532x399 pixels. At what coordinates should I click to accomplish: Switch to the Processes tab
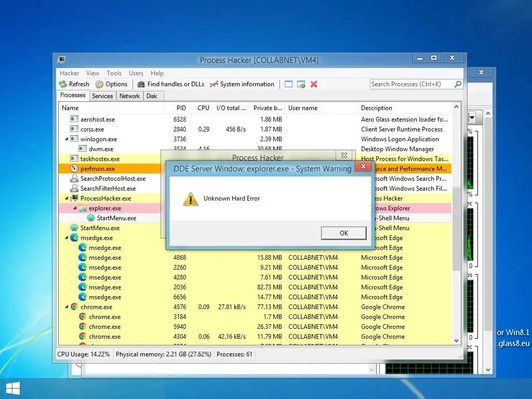click(73, 96)
